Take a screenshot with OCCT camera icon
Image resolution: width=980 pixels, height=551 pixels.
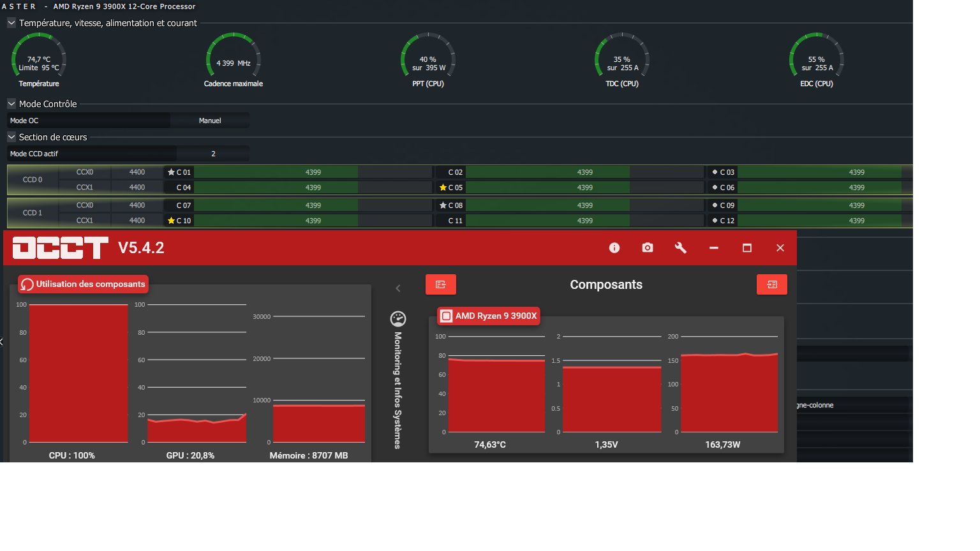click(648, 248)
